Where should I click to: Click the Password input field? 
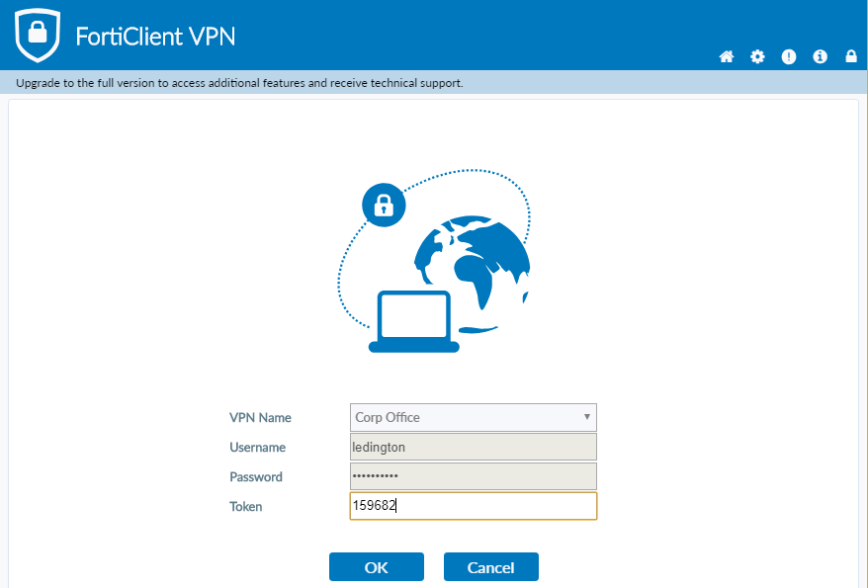pos(473,476)
